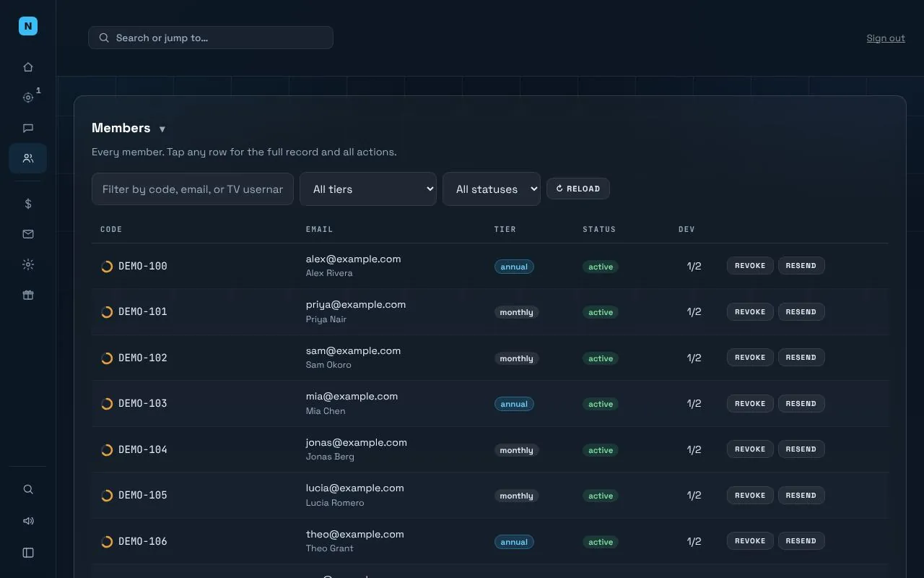Viewport: 924px width, 578px height.
Task: Open the All statuses dropdown
Action: point(492,189)
